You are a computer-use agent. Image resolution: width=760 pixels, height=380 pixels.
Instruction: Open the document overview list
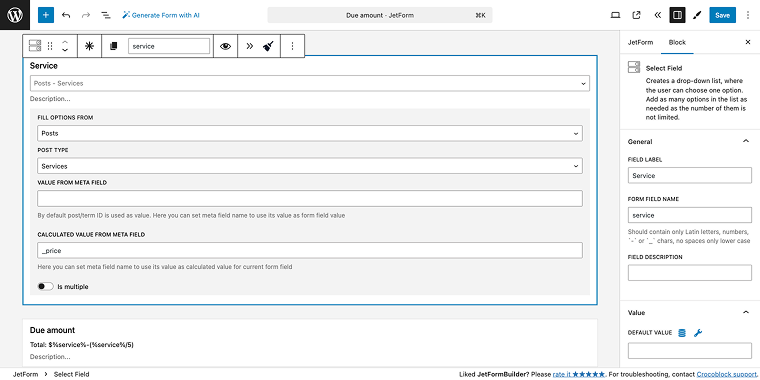pyautogui.click(x=106, y=15)
